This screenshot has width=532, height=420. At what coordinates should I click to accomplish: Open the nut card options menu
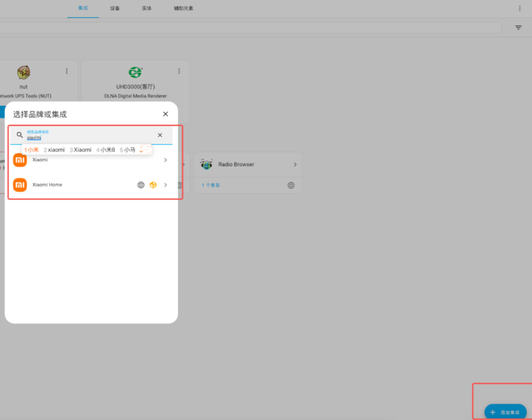(x=66, y=71)
